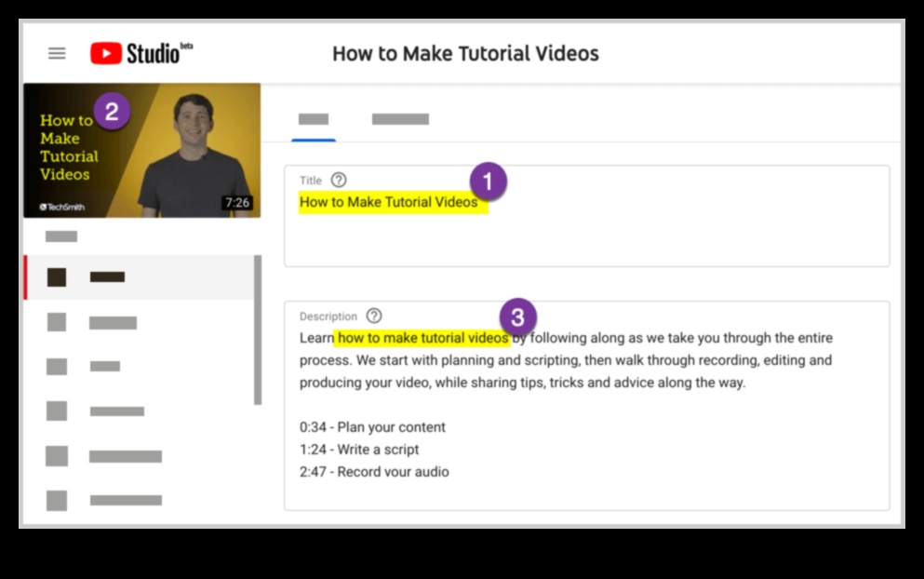Open the hamburger navigation menu
Viewport: 924px width, 579px height.
[57, 53]
